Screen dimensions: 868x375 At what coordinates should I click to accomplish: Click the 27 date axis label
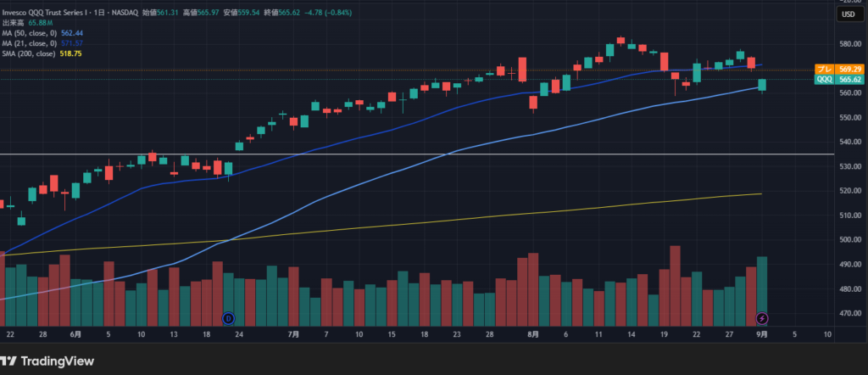(x=729, y=334)
